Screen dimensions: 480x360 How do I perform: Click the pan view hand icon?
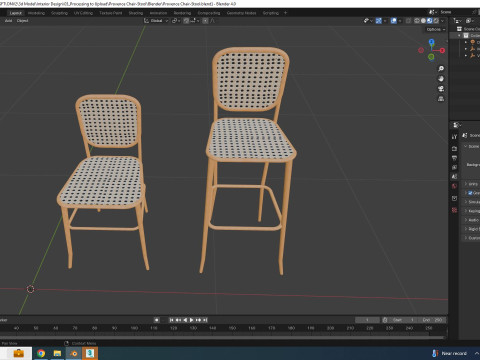441,79
